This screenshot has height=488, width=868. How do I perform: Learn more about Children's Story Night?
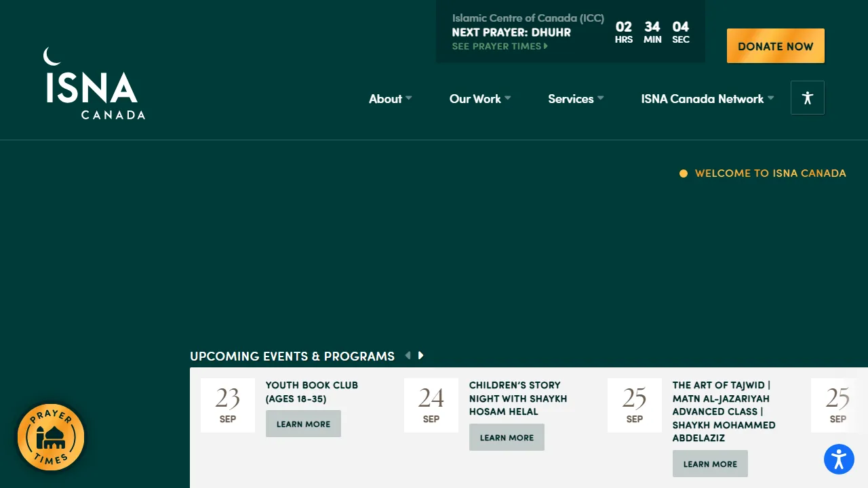click(507, 437)
